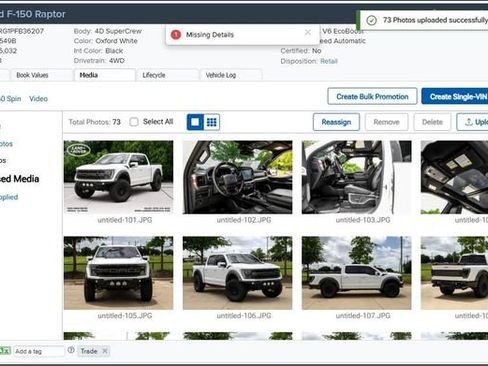Click Create Bulk Promotion button
The height and width of the screenshot is (366, 488).
(x=372, y=97)
